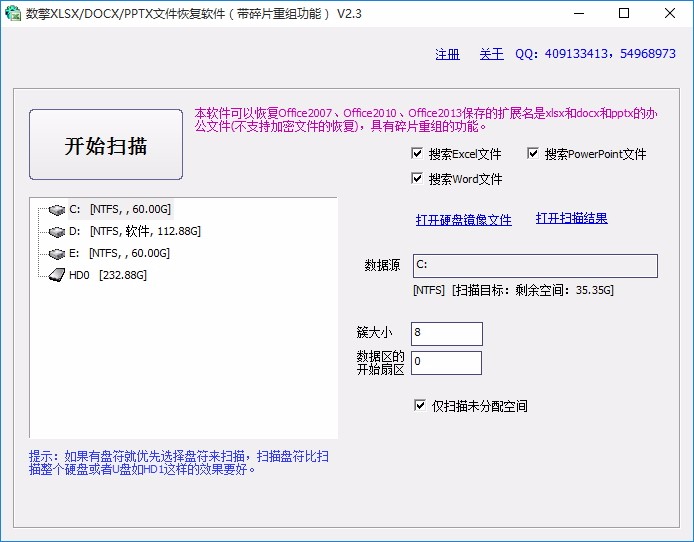This screenshot has width=694, height=542.
Task: Choose C: [NTFS, , 60.00G] row
Action: click(x=120, y=209)
